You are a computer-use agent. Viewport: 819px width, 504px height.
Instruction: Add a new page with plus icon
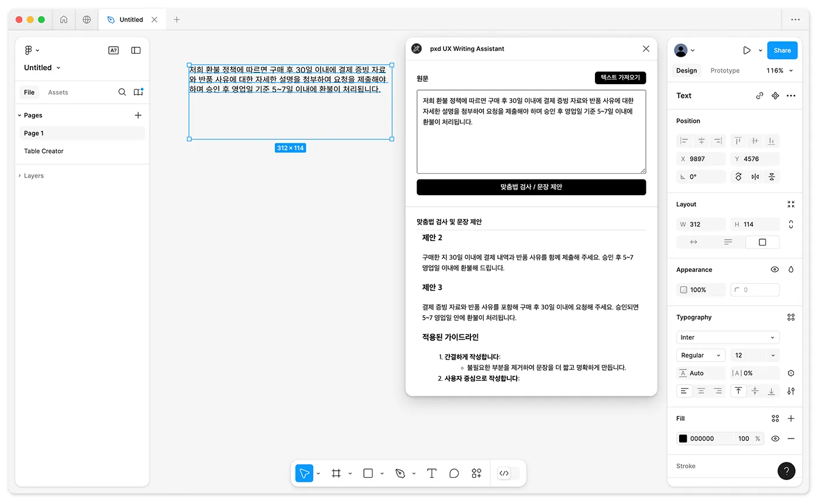click(138, 115)
